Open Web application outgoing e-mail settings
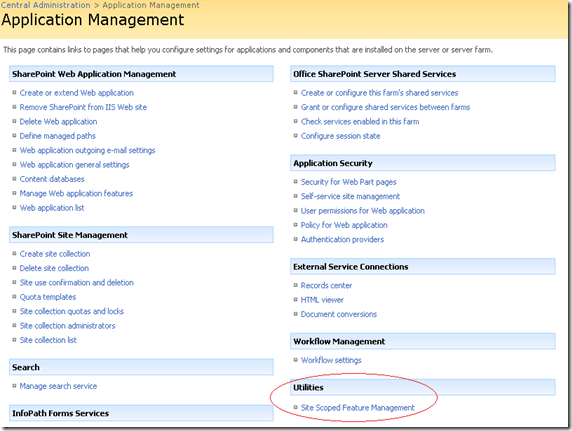Image resolution: width=572 pixels, height=431 pixels. (x=88, y=150)
